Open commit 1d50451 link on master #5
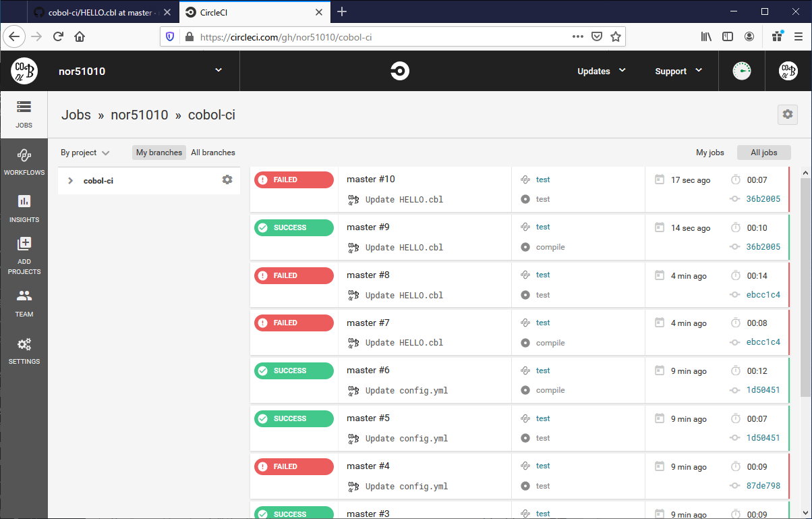Screen dimensions: 812x519 coord(763,438)
